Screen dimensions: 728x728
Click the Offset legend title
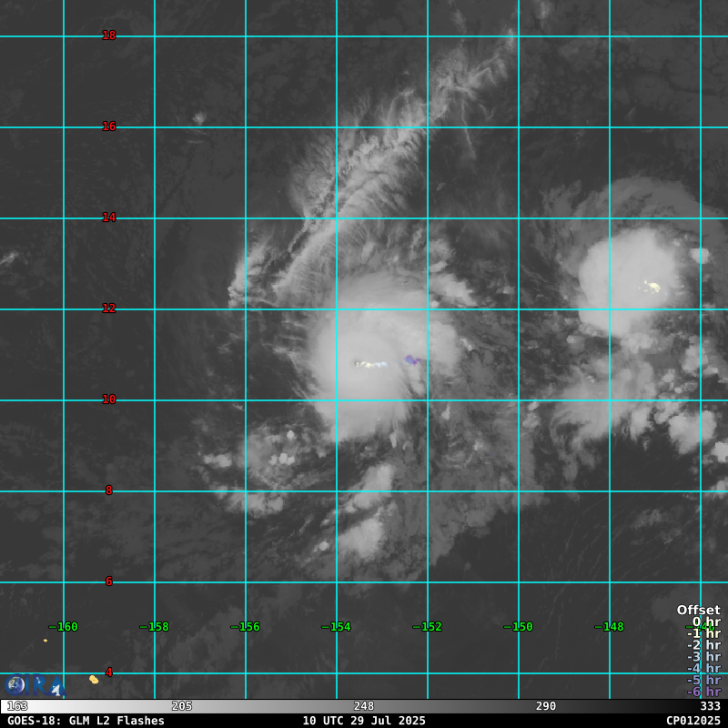[698, 611]
